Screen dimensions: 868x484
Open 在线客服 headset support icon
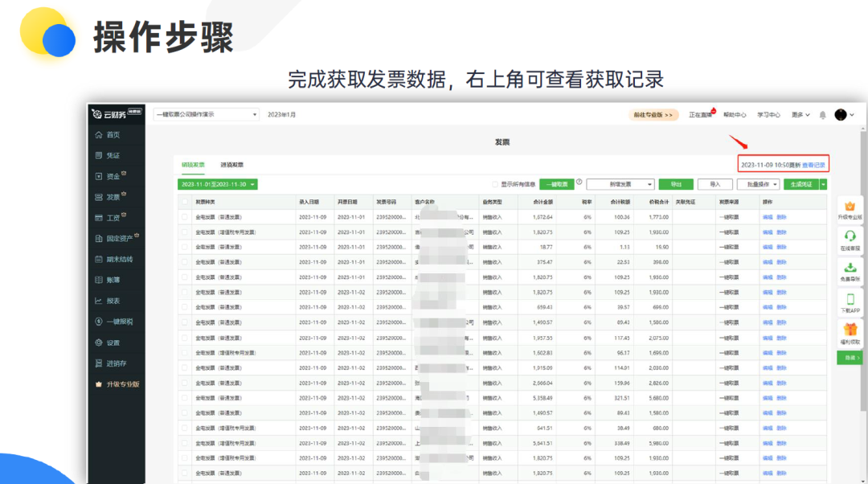coord(850,236)
